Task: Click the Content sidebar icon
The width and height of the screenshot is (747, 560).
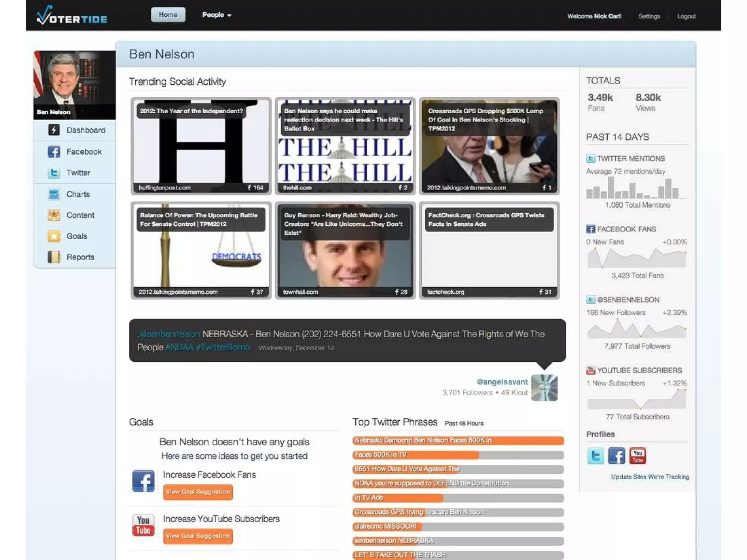Action: pos(54,215)
